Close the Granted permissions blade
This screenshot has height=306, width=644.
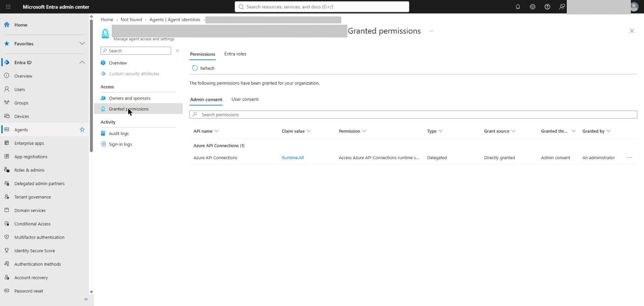tap(632, 31)
